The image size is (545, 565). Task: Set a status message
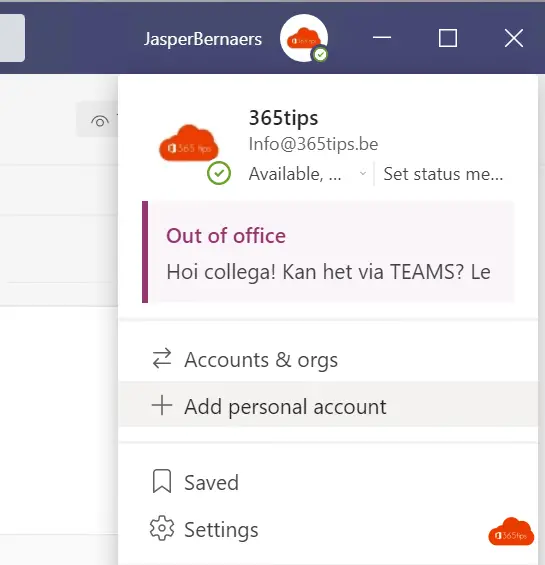[443, 174]
